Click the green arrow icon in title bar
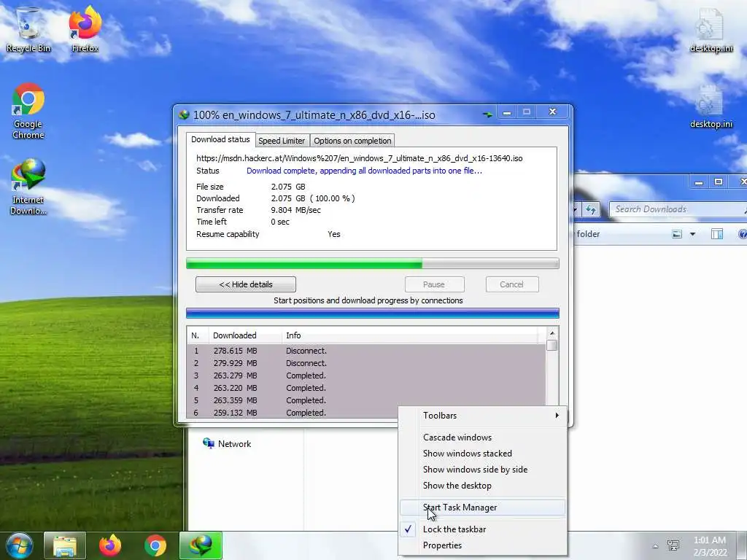747x560 pixels. coord(487,114)
